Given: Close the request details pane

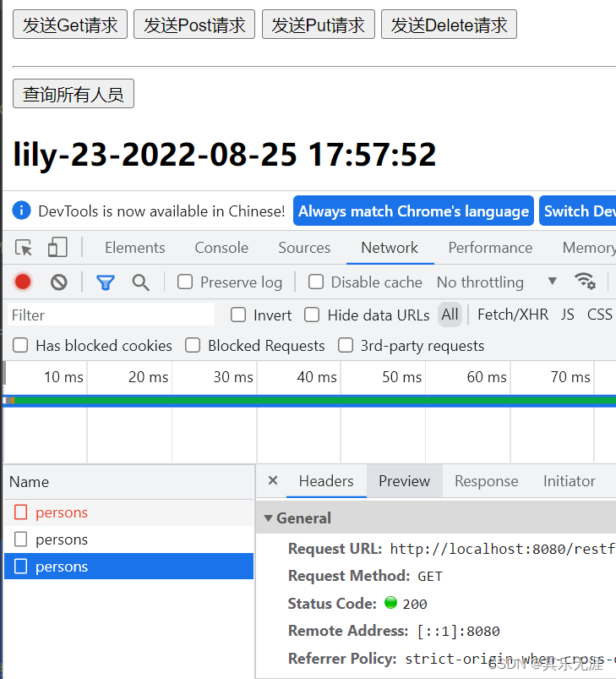Looking at the screenshot, I should pos(273,480).
